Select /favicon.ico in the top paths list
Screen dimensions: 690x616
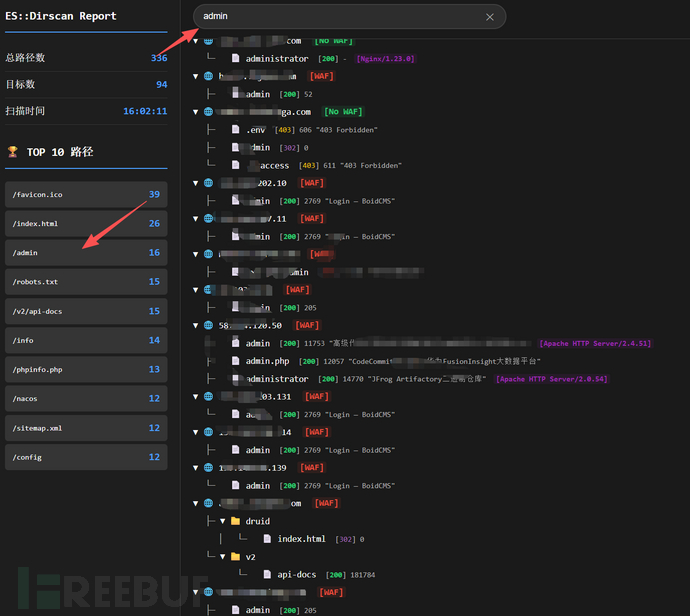(x=86, y=194)
